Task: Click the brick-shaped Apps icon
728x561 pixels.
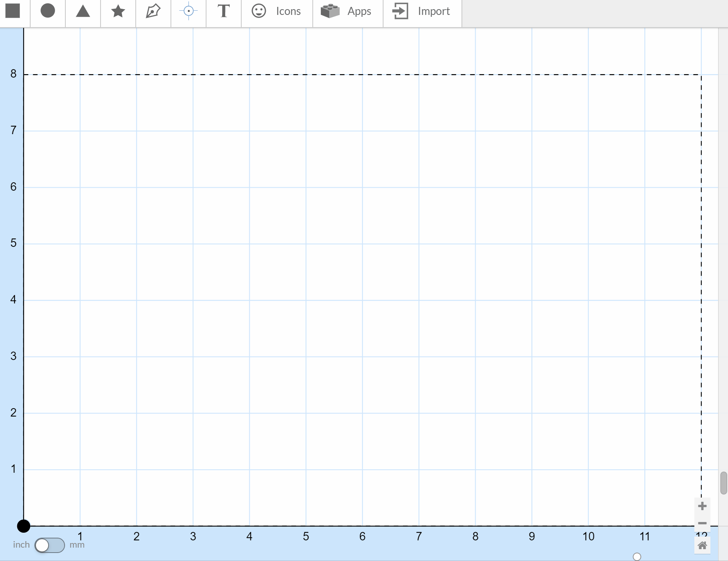Action: 330,11
